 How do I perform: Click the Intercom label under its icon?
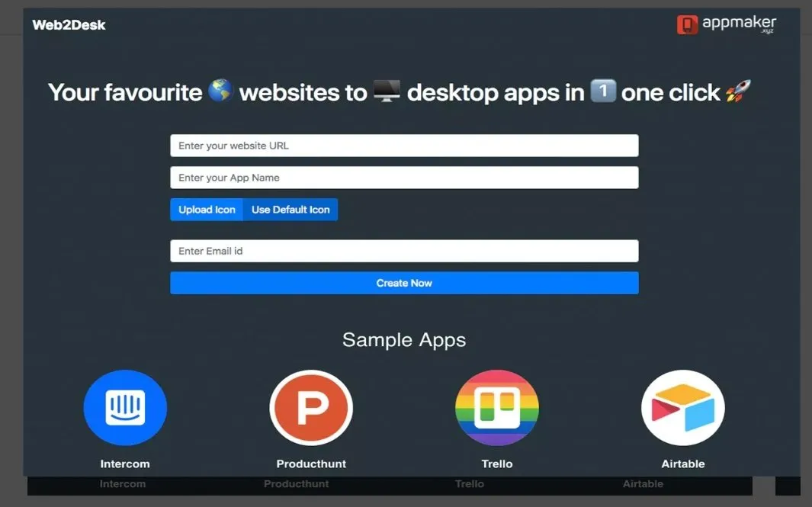pyautogui.click(x=125, y=464)
